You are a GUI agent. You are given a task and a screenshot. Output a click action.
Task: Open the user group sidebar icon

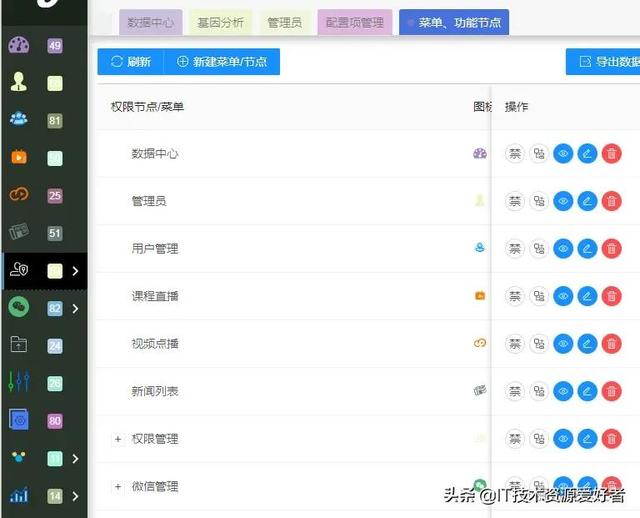pyautogui.click(x=19, y=119)
